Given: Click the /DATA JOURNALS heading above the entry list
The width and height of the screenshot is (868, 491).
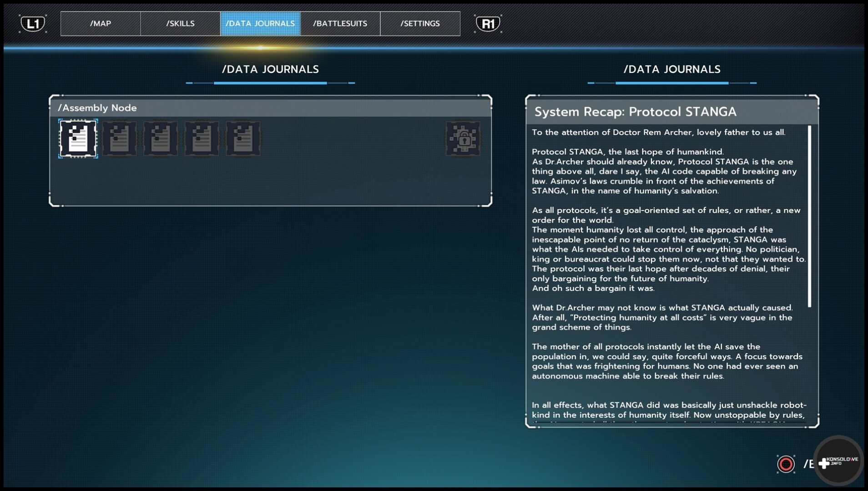Looking at the screenshot, I should (x=270, y=70).
